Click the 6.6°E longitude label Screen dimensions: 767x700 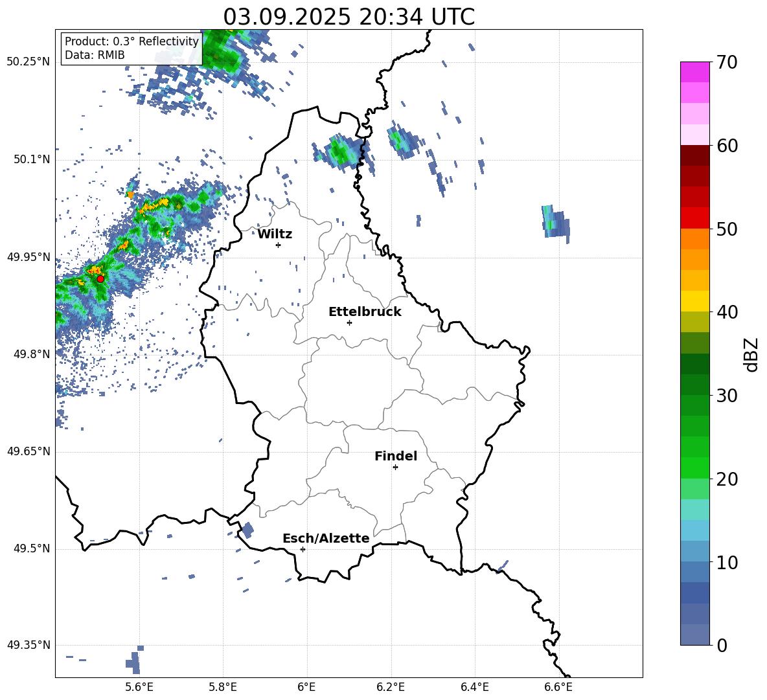pyautogui.click(x=558, y=687)
